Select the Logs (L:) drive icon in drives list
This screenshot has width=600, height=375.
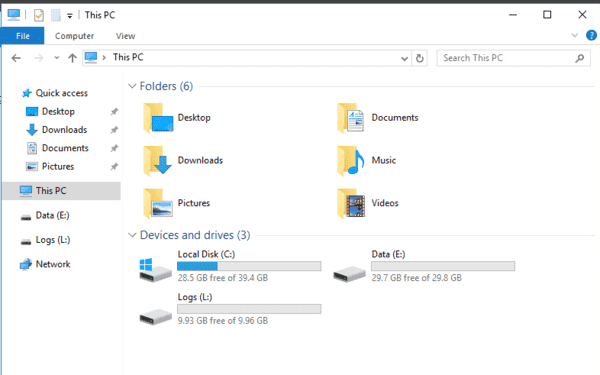155,316
